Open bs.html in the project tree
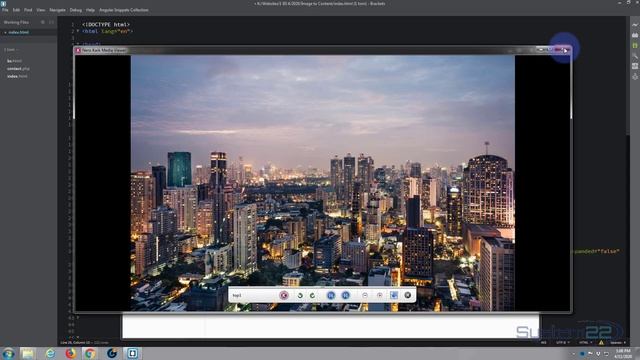Viewport: 640px width, 360px height. [x=14, y=61]
